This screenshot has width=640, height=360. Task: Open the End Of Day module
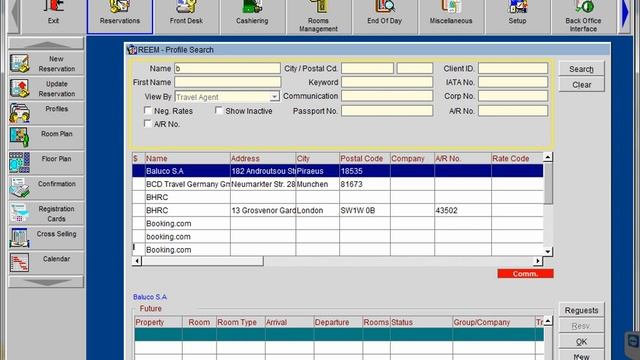click(x=384, y=16)
